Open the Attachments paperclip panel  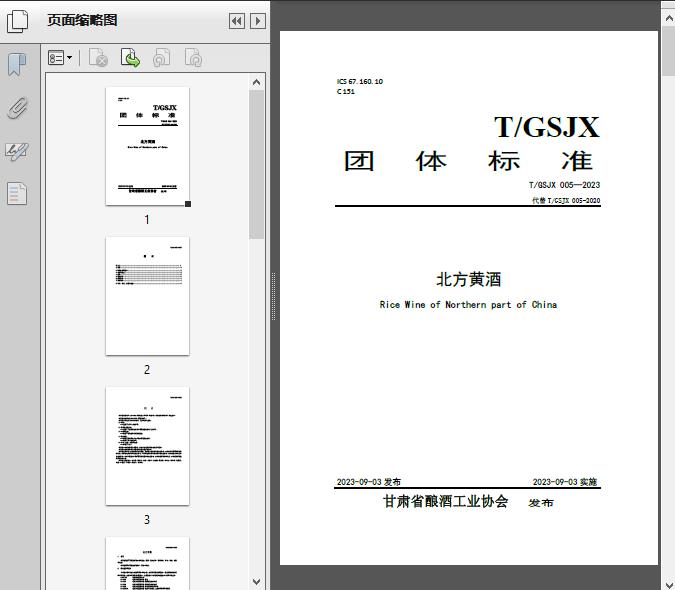17,108
